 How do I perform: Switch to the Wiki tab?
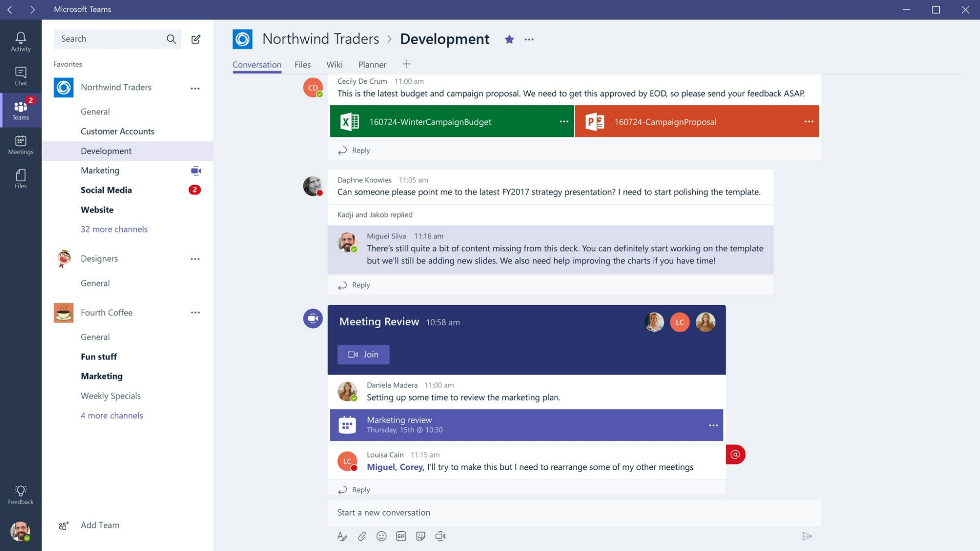pyautogui.click(x=335, y=64)
